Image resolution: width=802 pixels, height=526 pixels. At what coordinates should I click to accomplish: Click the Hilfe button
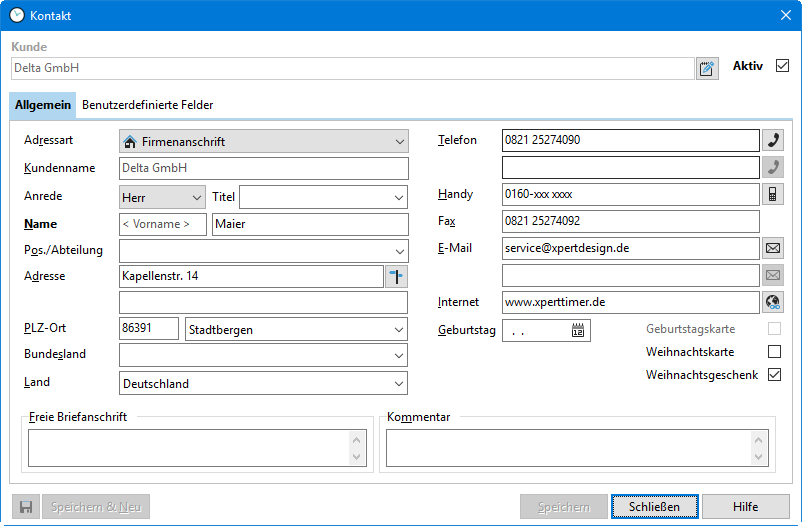point(745,506)
